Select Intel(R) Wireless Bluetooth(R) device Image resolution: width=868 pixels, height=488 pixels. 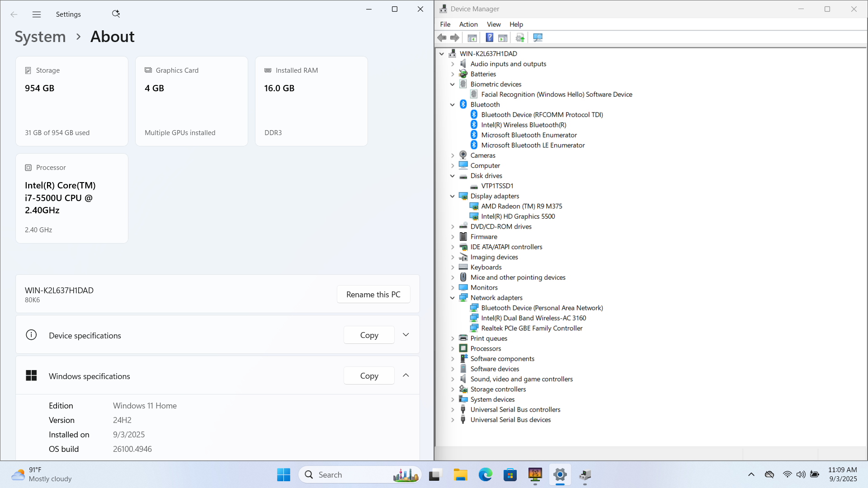[x=524, y=125]
